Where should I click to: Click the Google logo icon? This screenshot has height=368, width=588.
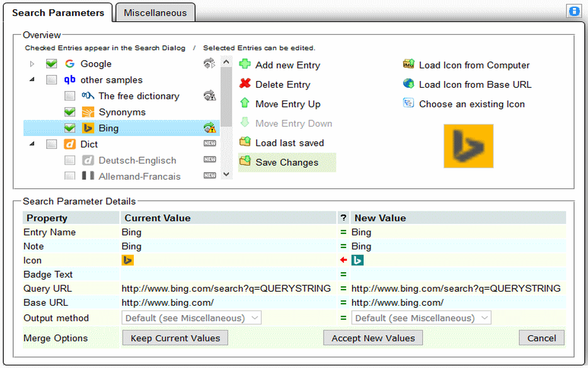70,64
